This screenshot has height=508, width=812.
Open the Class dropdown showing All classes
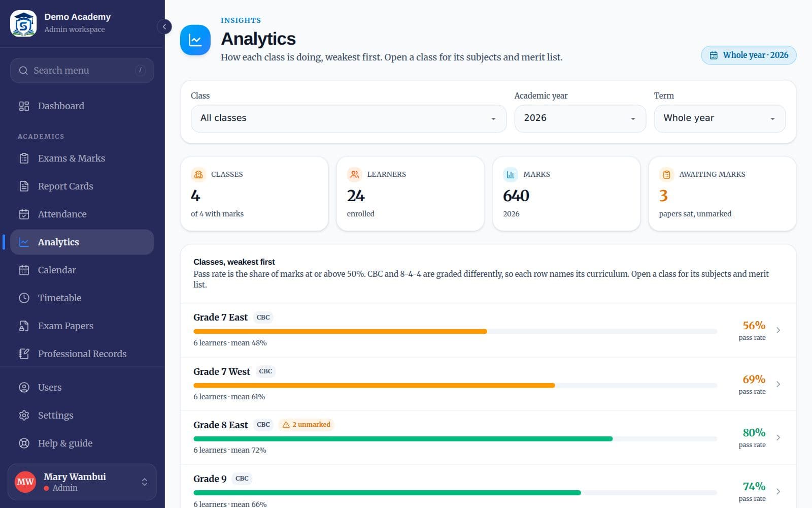point(349,118)
